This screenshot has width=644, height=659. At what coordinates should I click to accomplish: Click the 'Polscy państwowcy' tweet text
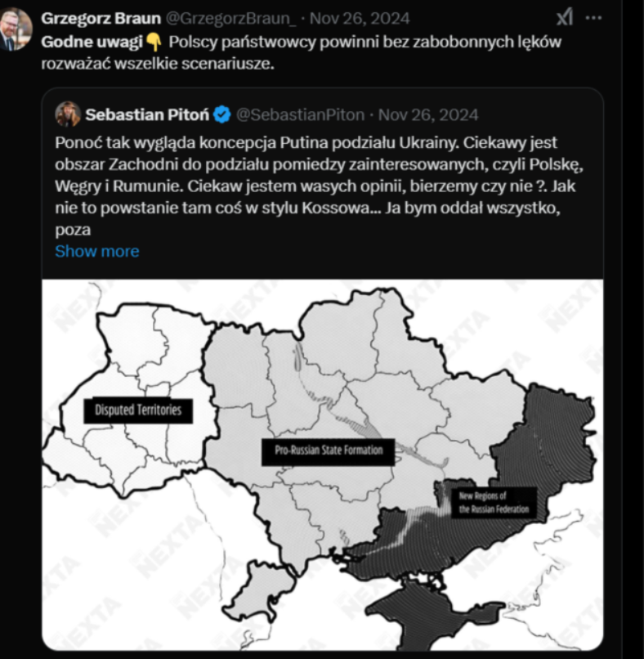pyautogui.click(x=360, y=42)
